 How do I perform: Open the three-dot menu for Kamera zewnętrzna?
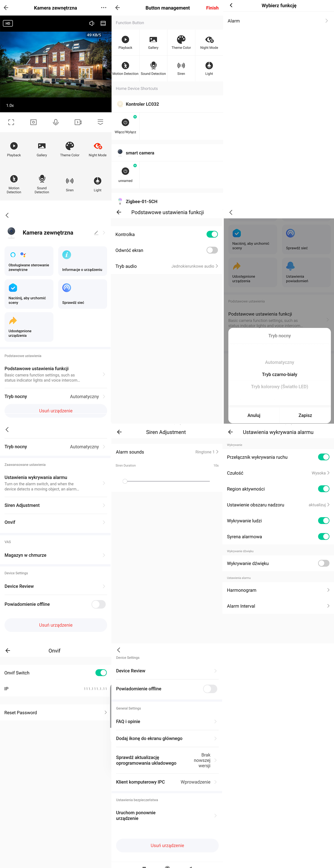pyautogui.click(x=104, y=8)
